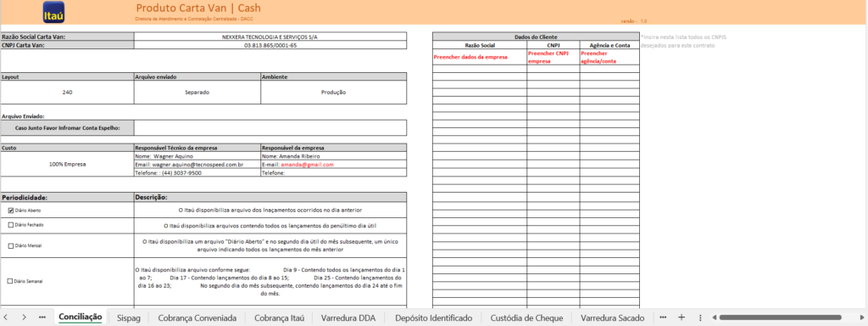
Task: Open the Varredura DDA tab
Action: point(348,318)
